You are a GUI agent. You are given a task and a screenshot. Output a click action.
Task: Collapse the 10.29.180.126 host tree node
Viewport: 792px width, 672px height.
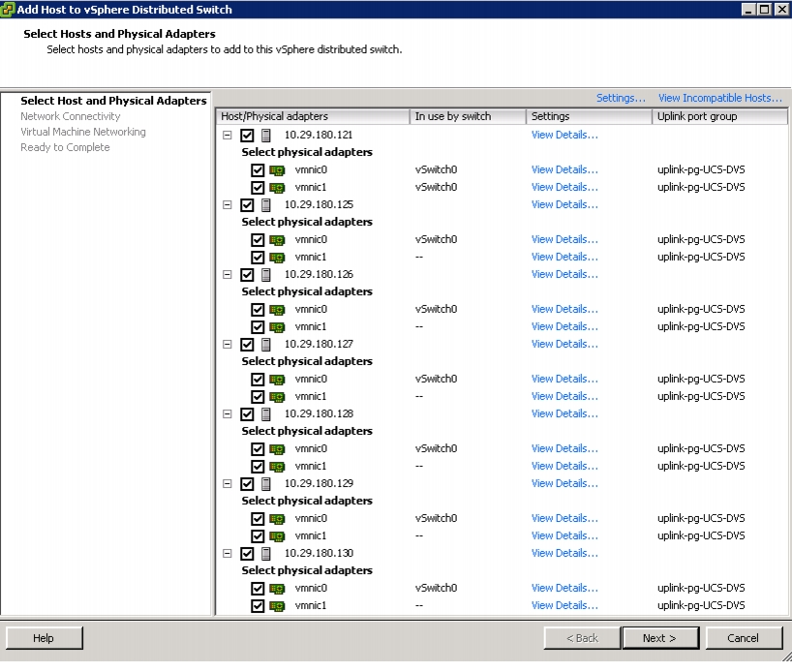coord(228,274)
